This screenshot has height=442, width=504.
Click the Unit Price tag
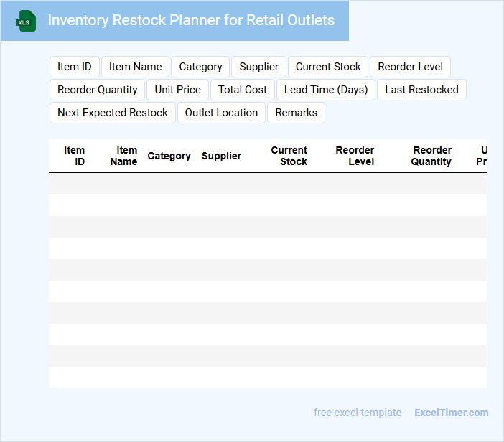[x=178, y=90]
